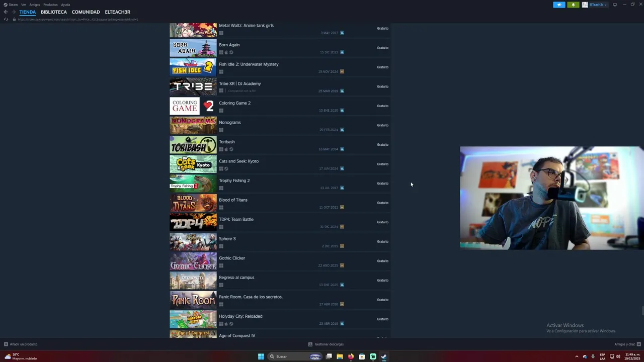The height and width of the screenshot is (362, 644).
Task: Switch to the TIENDA tab
Action: (x=28, y=12)
